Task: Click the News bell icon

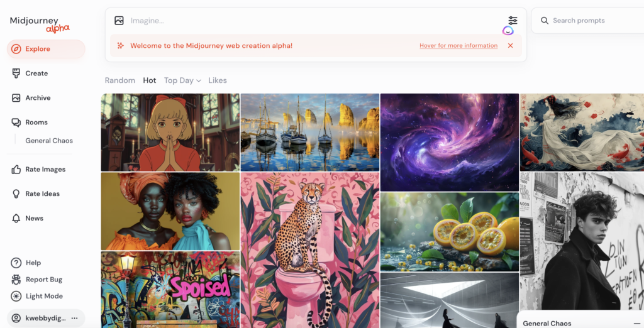Action: click(x=16, y=219)
